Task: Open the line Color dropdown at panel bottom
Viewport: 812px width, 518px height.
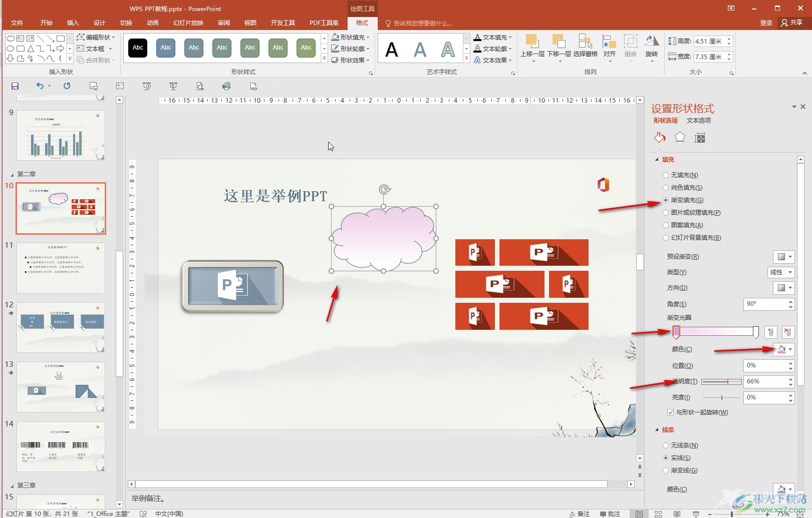Action: tap(784, 489)
